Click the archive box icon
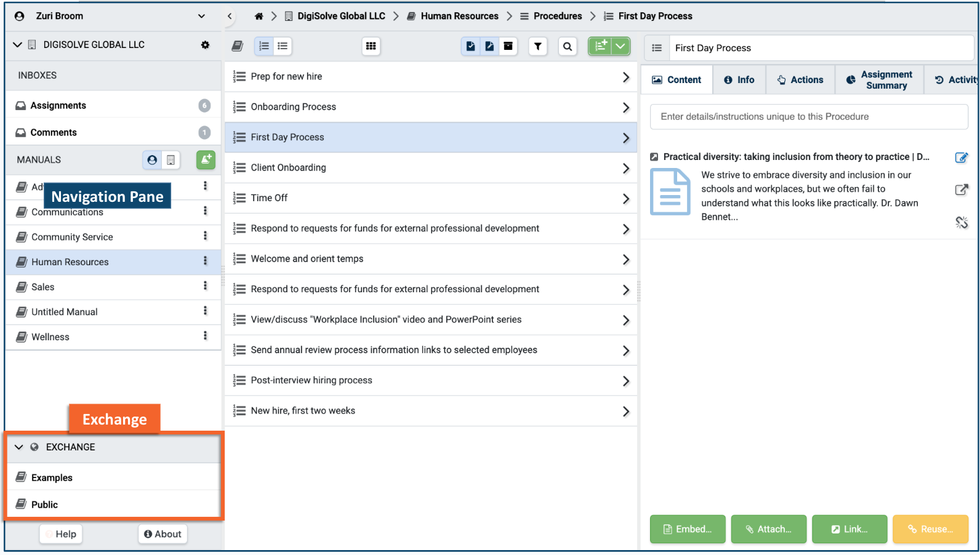Screen dimensions: 980x555 (508, 46)
